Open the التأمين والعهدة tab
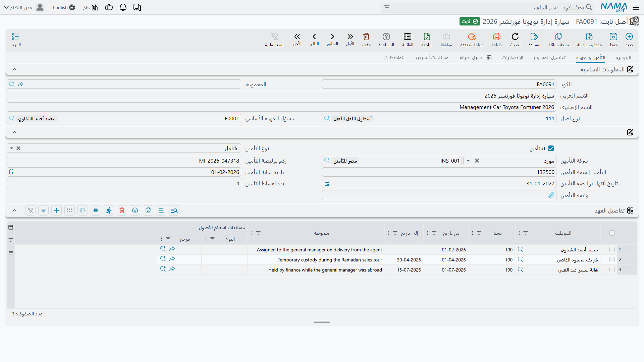 point(591,58)
